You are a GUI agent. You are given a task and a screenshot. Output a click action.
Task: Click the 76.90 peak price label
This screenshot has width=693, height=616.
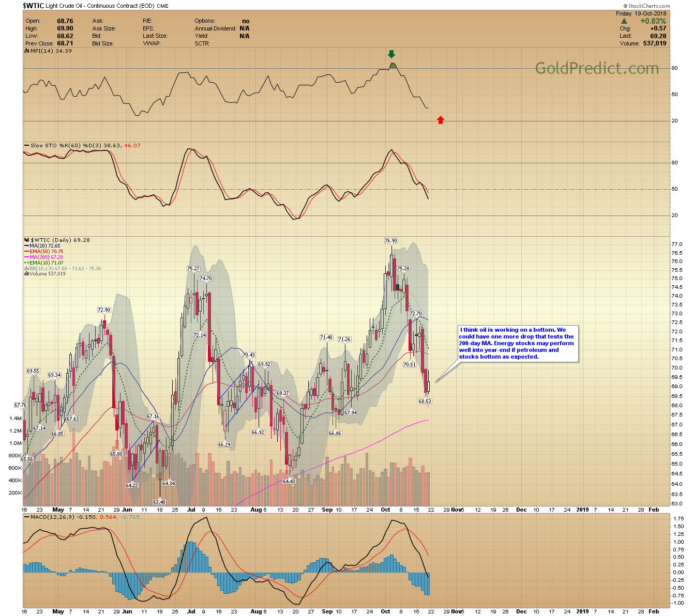391,241
